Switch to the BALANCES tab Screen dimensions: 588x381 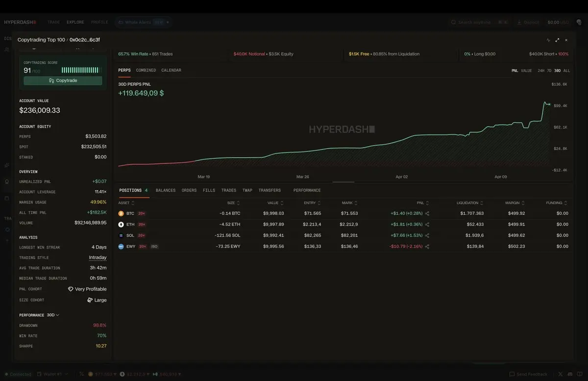(x=166, y=190)
